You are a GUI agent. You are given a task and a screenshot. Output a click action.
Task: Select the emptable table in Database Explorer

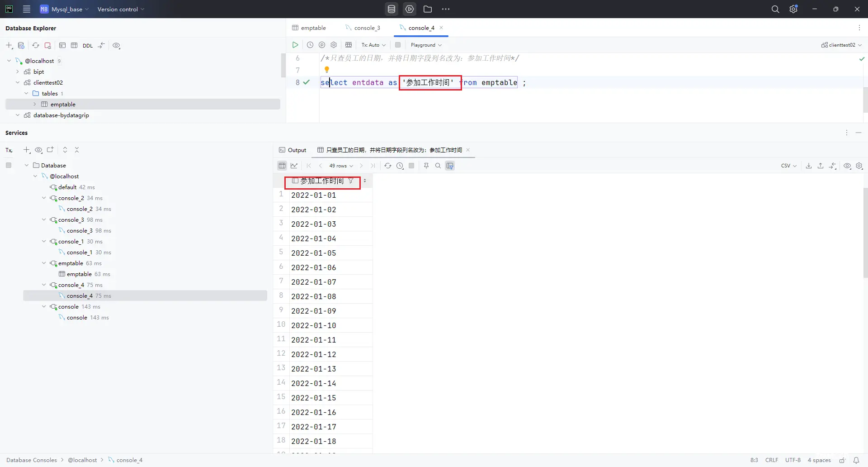tap(143, 104)
